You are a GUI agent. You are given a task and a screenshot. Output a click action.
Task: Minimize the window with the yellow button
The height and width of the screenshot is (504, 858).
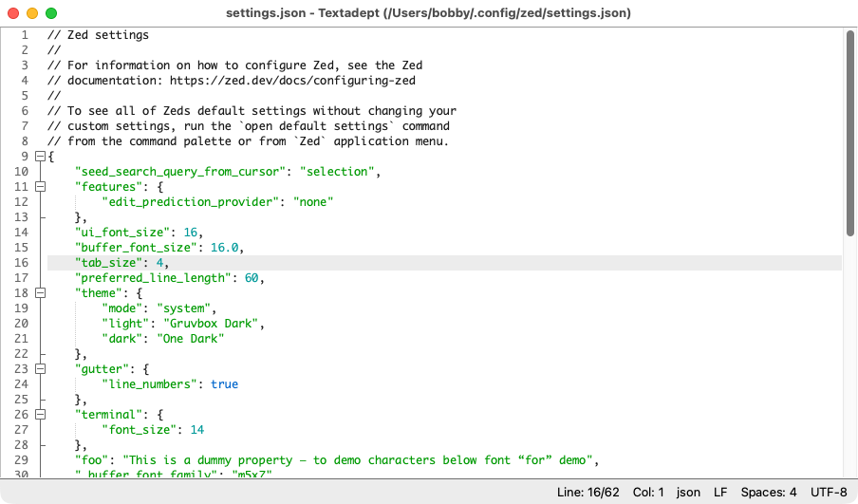point(32,13)
